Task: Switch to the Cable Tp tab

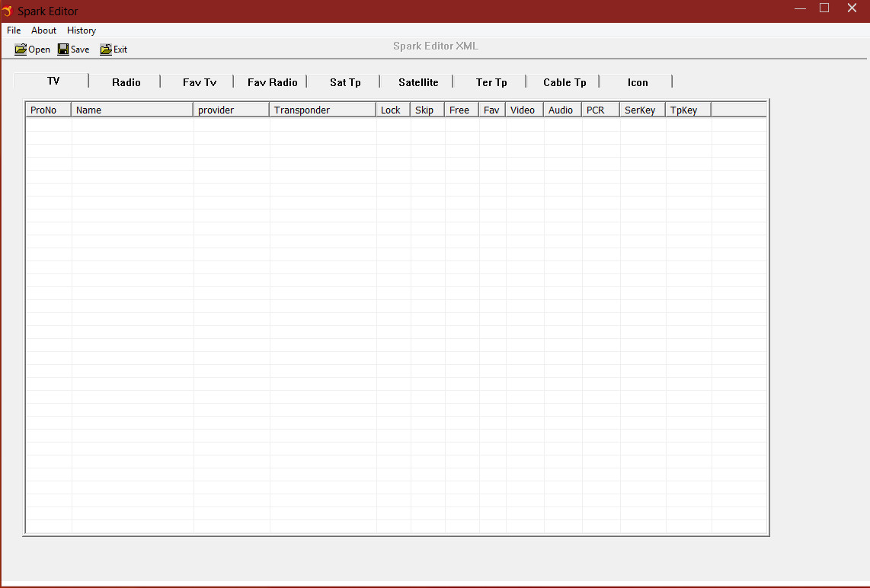Action: click(x=565, y=82)
